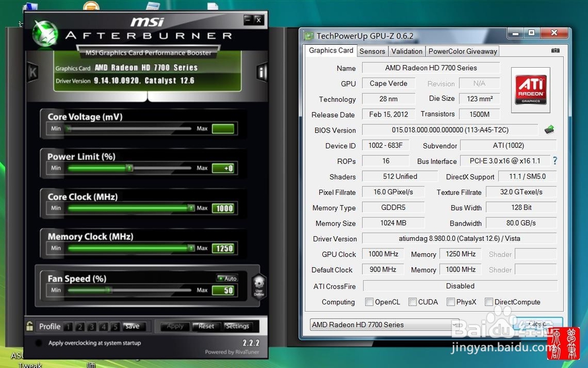The height and width of the screenshot is (368, 588).
Task: Click the Shaders 512 Unified field
Action: (x=400, y=177)
